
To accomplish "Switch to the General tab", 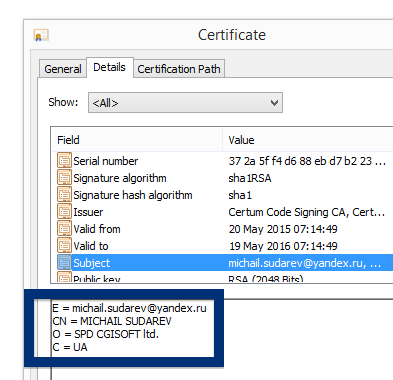I will 63,69.
